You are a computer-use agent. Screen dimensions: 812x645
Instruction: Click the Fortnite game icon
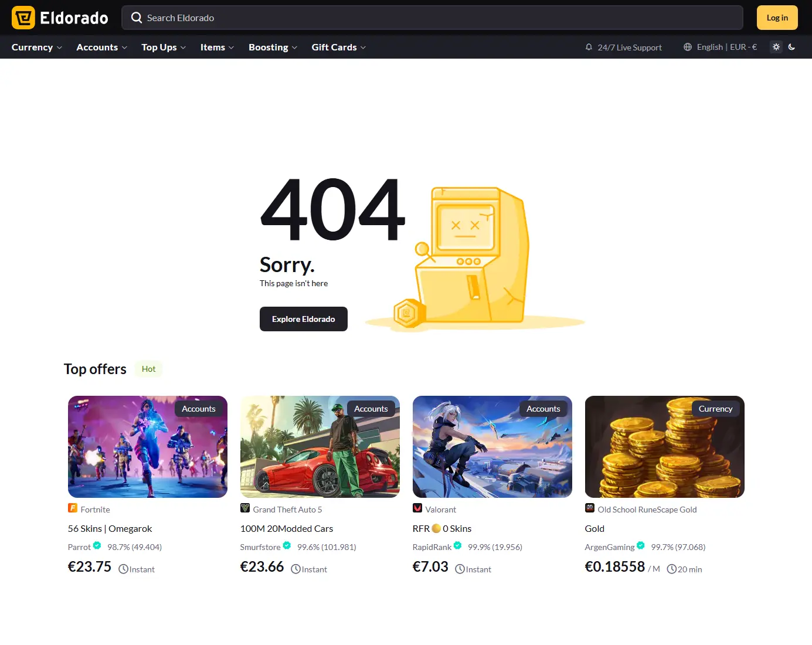pyautogui.click(x=73, y=508)
